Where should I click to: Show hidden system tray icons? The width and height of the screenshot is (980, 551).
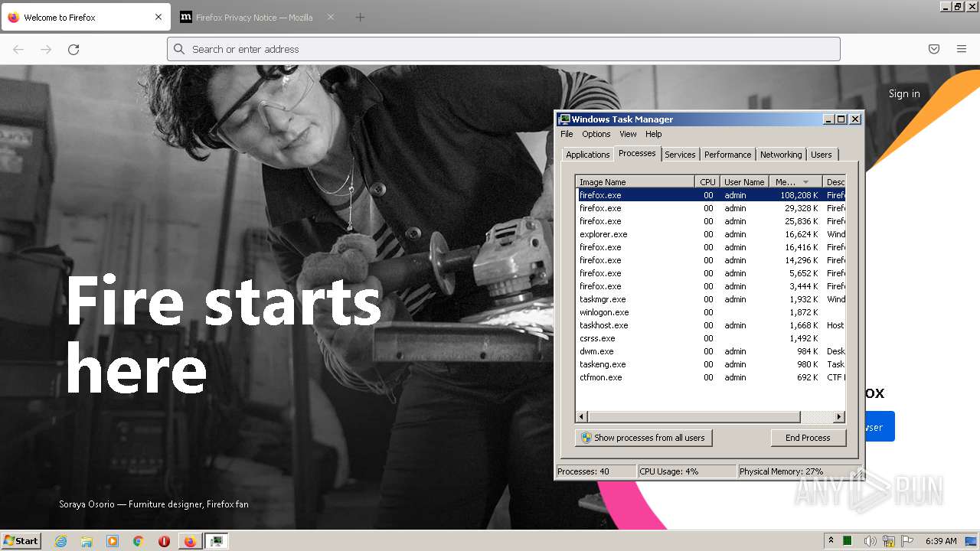click(831, 541)
